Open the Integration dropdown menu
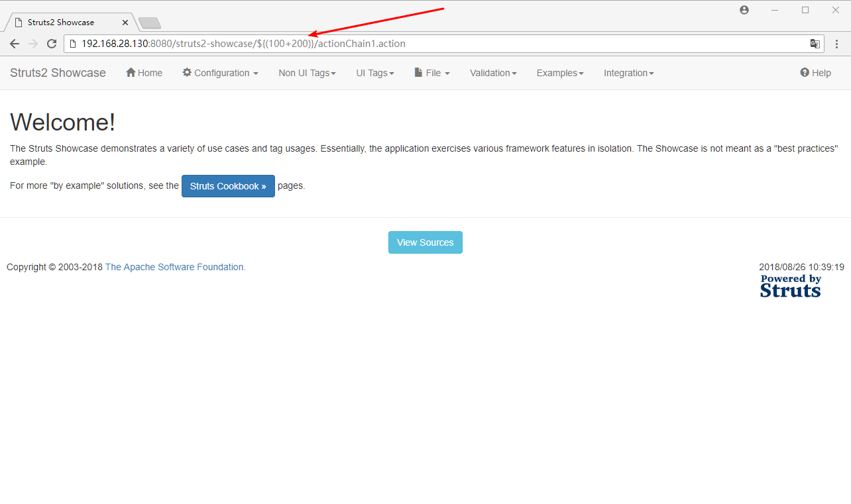 pos(628,73)
